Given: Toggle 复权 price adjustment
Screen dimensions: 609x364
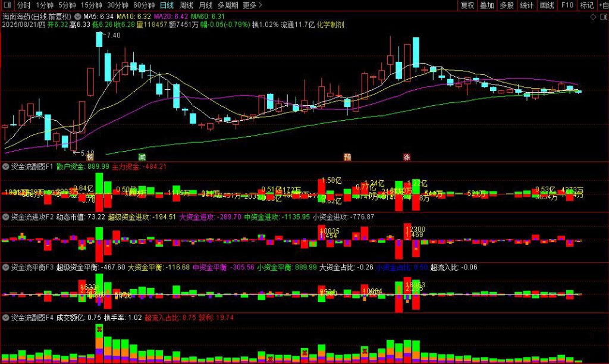Looking at the screenshot, I should click(467, 5).
